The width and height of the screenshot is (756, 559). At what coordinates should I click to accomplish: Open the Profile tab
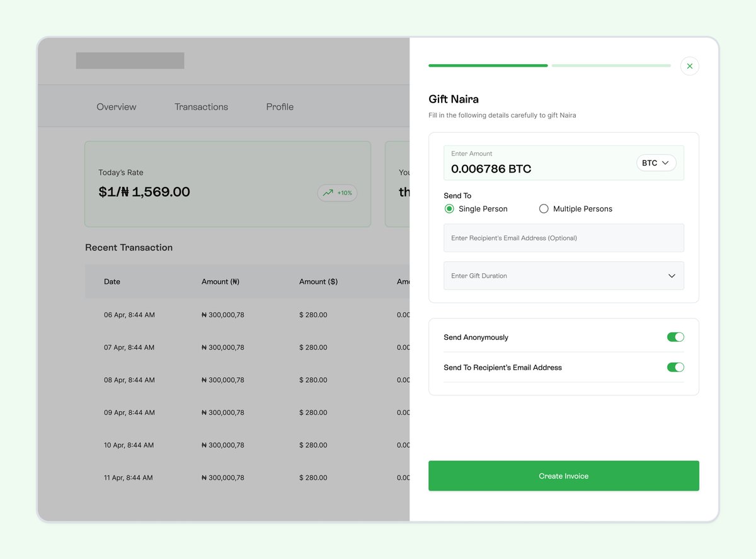pos(279,106)
